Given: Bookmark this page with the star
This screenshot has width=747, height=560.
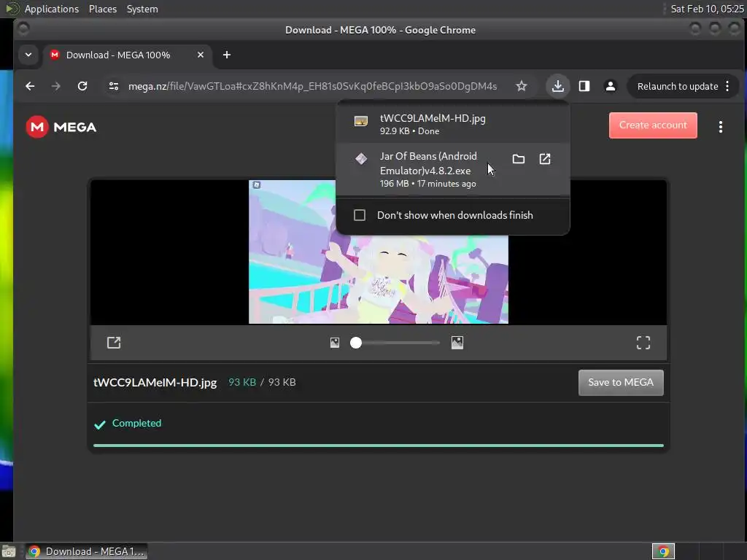Looking at the screenshot, I should click(521, 86).
